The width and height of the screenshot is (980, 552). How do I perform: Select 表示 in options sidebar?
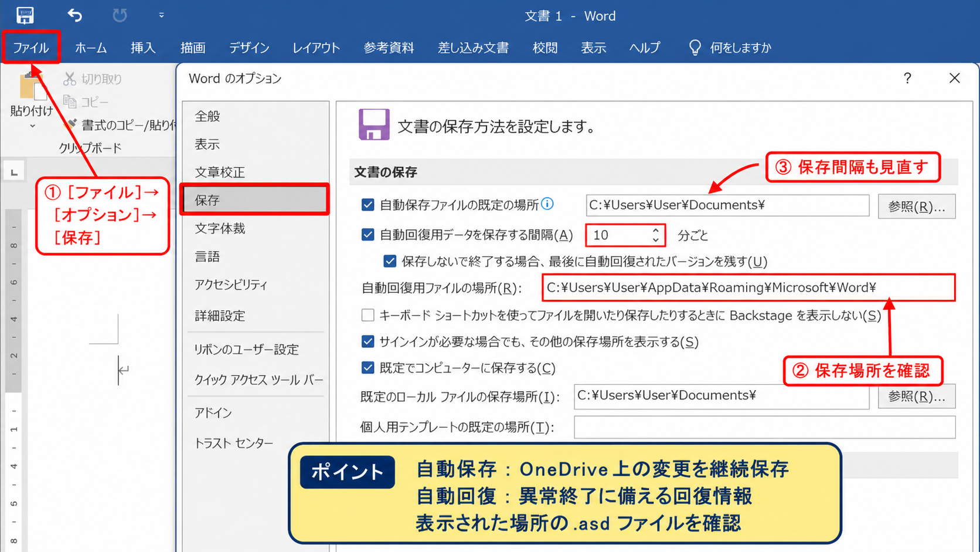tap(256, 144)
